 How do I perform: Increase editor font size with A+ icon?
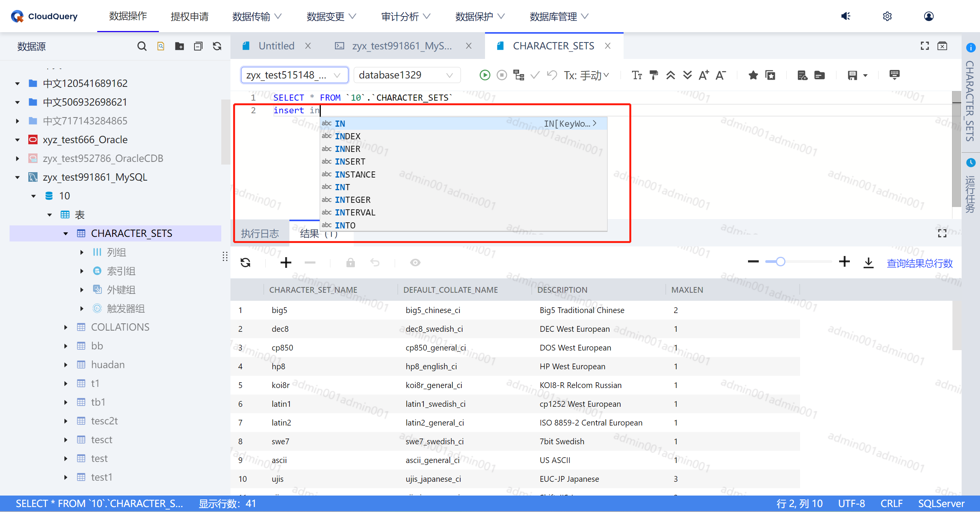pyautogui.click(x=704, y=75)
